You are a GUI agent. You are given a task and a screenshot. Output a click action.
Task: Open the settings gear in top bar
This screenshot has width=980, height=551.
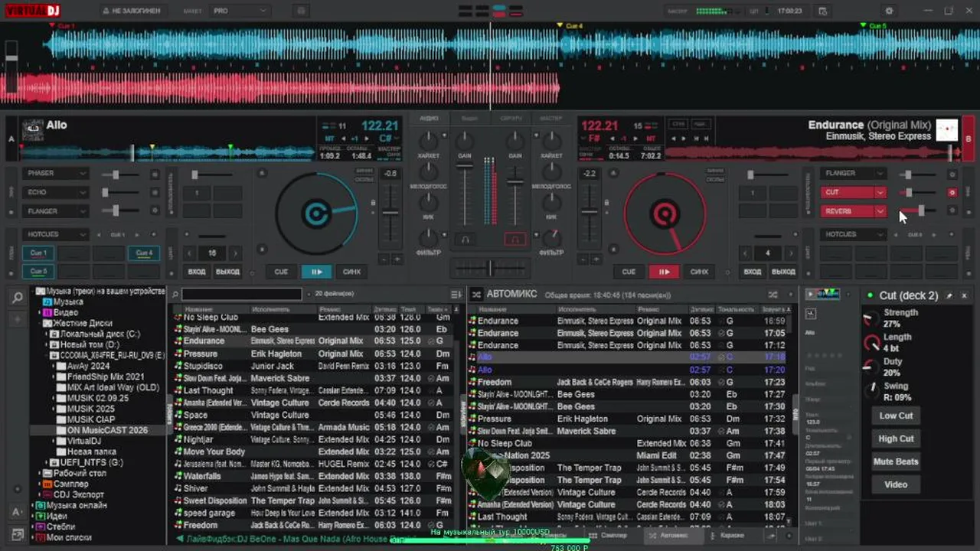click(x=889, y=11)
